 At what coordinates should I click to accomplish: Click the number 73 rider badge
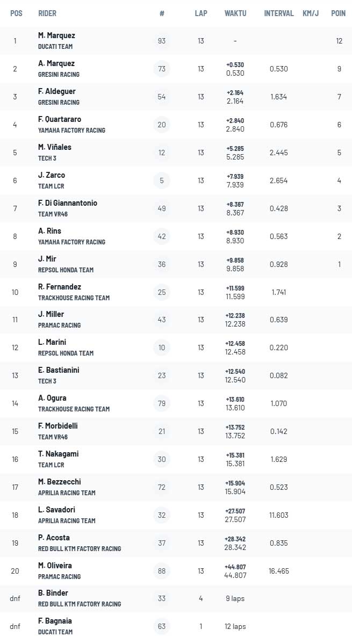click(162, 69)
